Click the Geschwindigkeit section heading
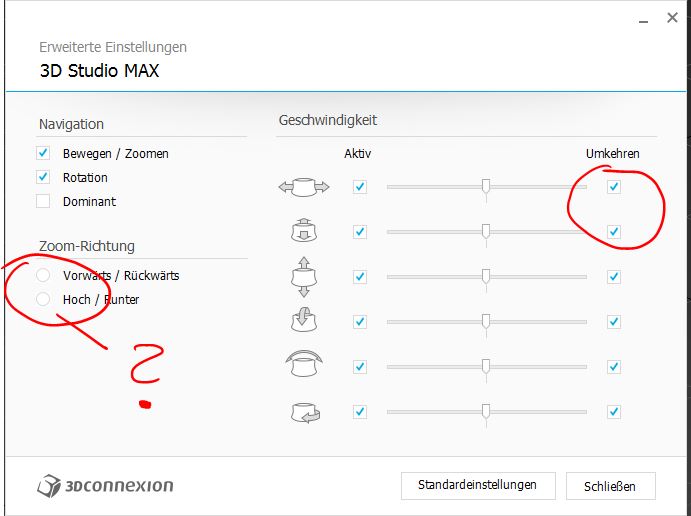This screenshot has height=516, width=691. pos(327,120)
